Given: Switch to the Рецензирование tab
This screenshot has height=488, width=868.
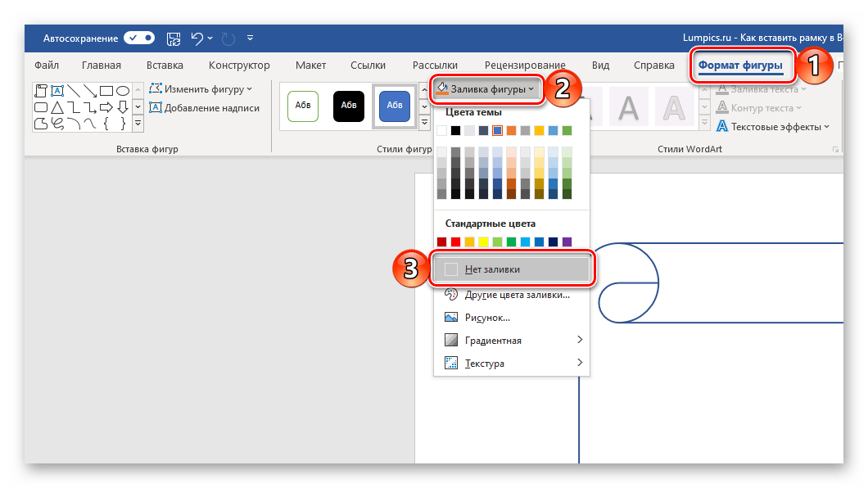Looking at the screenshot, I should click(525, 66).
